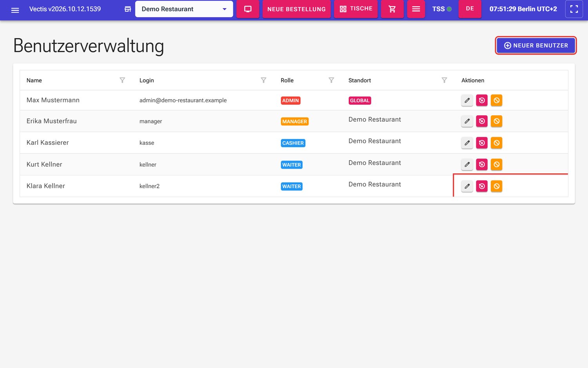Select the Max Mustermann name cell

coord(53,100)
